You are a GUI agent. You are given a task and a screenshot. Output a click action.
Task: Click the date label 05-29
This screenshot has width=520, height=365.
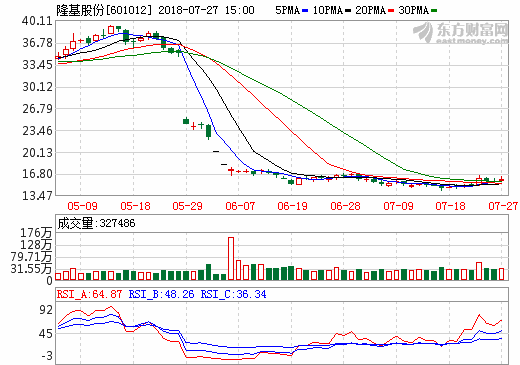coord(187,206)
